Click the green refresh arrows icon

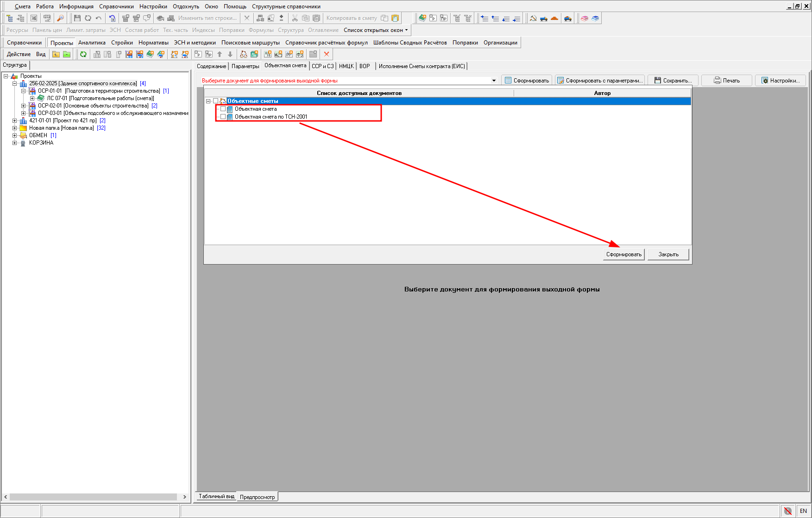[83, 54]
